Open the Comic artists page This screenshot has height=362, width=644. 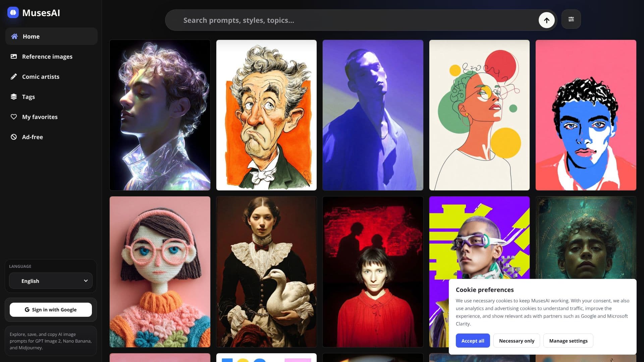pyautogui.click(x=51, y=76)
